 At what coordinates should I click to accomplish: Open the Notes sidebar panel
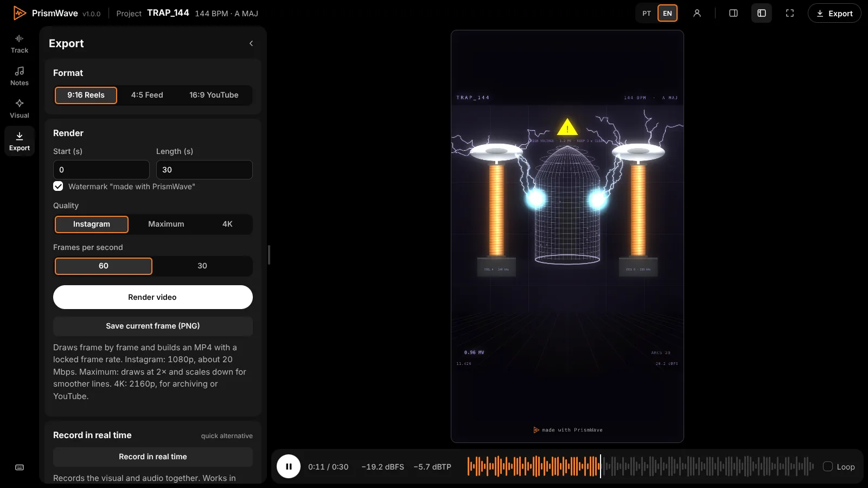[20, 76]
